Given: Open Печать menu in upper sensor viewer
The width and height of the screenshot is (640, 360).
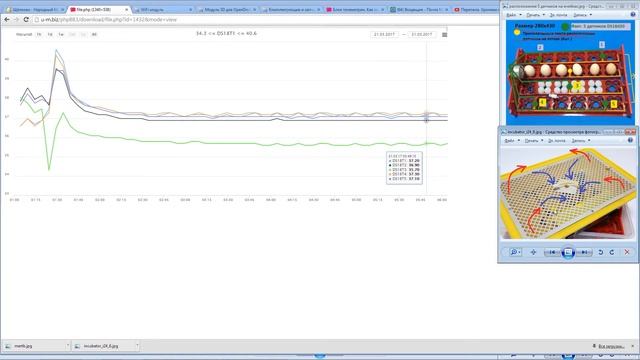Looking at the screenshot, I should click(536, 15).
